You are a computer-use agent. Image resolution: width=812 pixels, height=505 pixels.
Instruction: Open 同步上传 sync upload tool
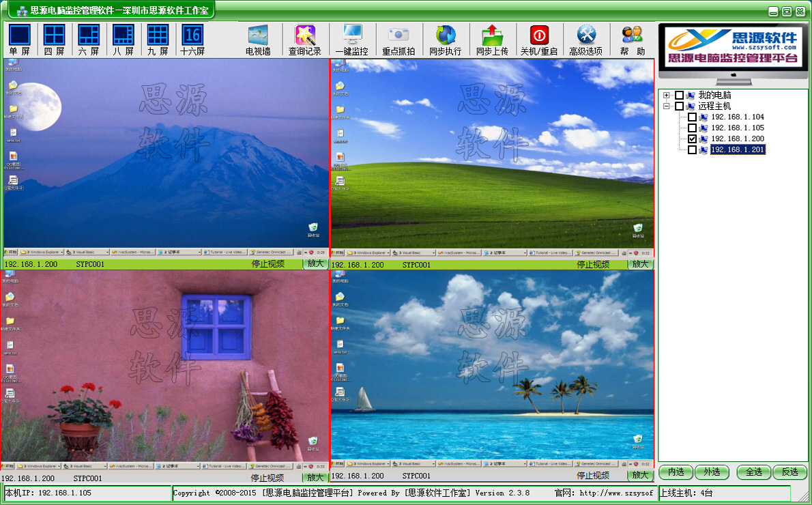[493, 39]
